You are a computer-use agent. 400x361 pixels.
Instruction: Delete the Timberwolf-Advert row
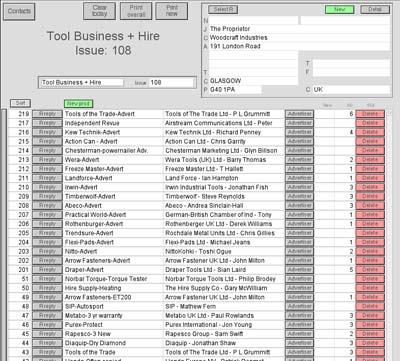pyautogui.click(x=370, y=196)
